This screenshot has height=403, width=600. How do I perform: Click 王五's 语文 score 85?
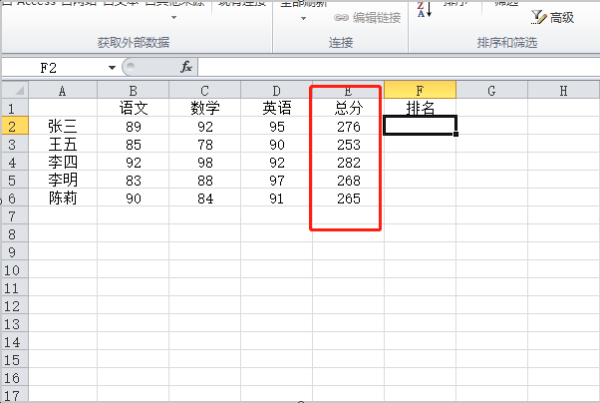point(133,144)
